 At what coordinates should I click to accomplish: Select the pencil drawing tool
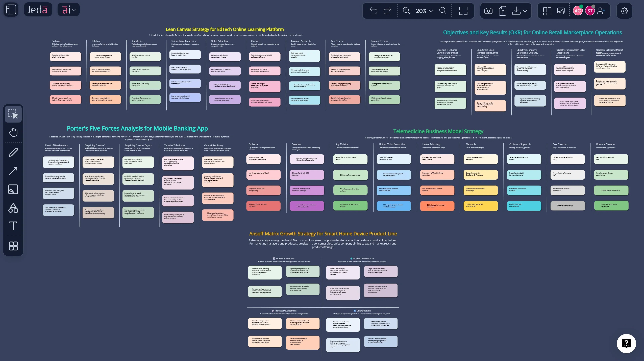[13, 152]
